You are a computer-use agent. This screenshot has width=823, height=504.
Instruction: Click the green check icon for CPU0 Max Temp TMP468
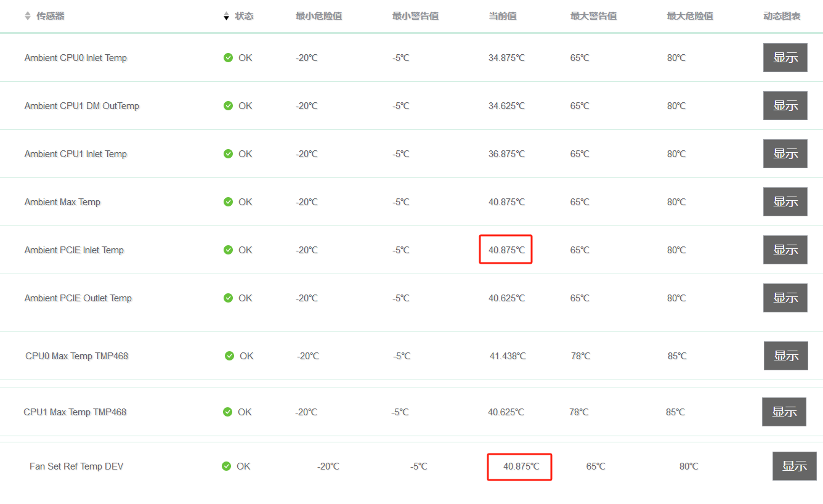tap(229, 356)
